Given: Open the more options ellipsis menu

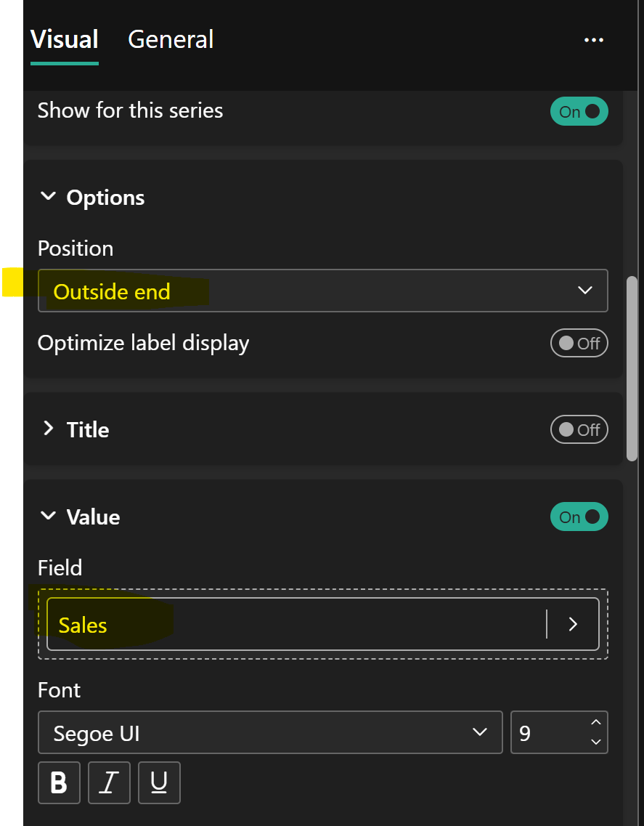Looking at the screenshot, I should [x=593, y=40].
